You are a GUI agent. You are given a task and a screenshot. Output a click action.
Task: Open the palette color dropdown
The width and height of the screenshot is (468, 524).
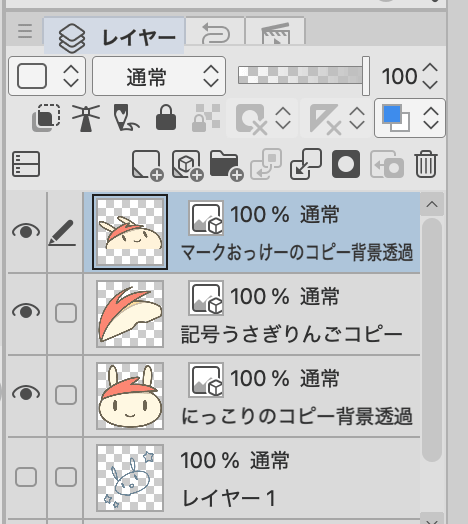(47, 76)
